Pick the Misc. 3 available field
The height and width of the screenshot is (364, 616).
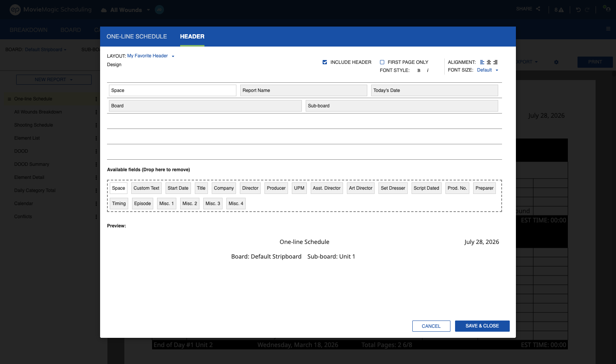click(x=213, y=204)
